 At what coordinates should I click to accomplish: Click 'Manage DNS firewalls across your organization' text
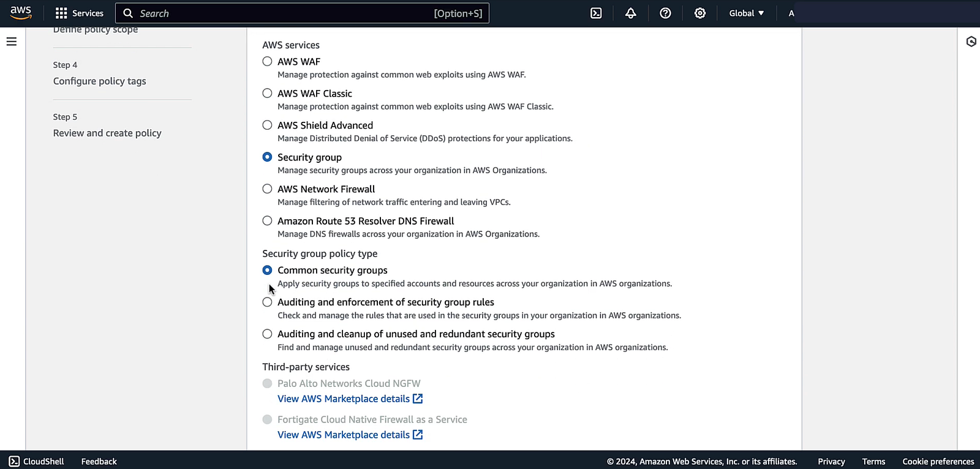(x=409, y=234)
